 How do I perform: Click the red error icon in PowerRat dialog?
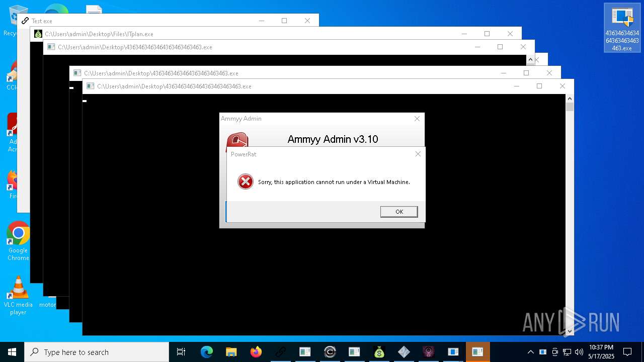(x=246, y=182)
